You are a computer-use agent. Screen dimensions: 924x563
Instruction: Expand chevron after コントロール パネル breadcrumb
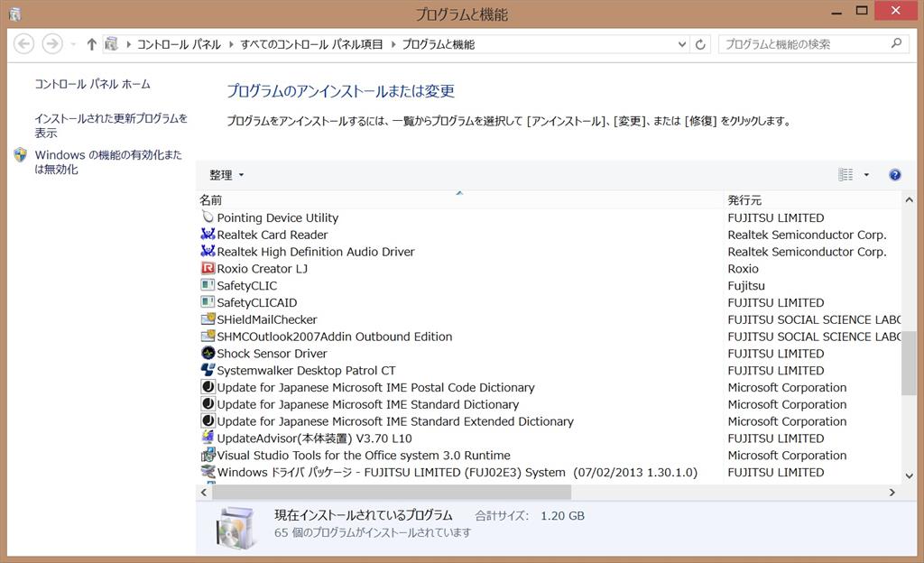point(230,44)
